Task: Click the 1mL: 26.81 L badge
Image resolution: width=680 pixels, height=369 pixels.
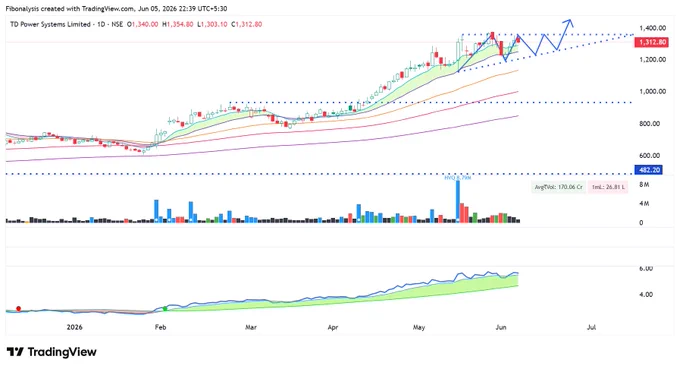Action: pyautogui.click(x=608, y=187)
